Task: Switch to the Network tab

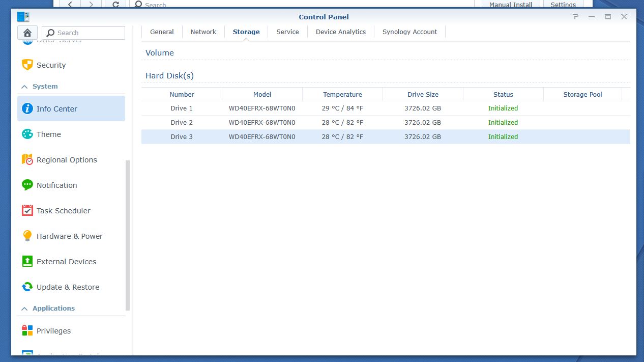Action: (x=203, y=32)
